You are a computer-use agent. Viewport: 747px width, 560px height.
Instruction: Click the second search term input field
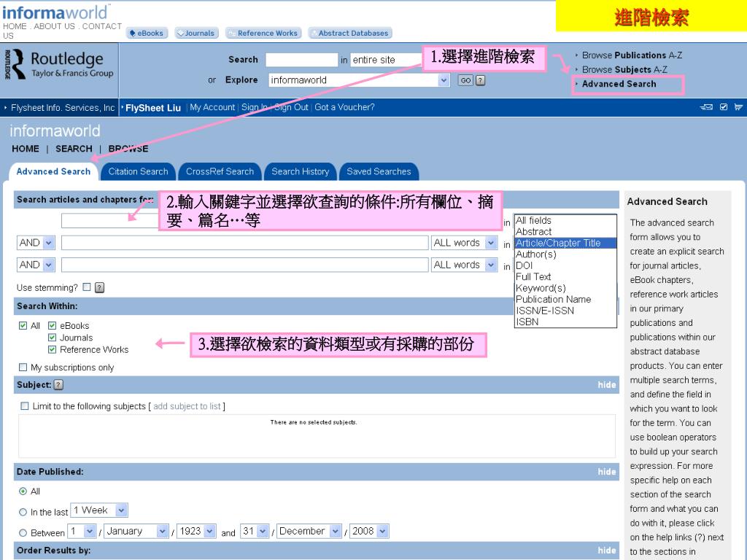pos(245,243)
